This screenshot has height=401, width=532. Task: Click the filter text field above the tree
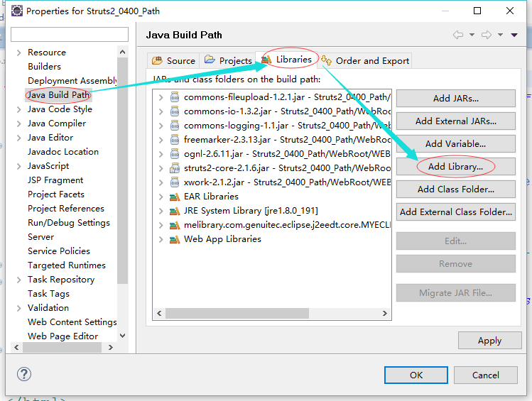click(70, 34)
